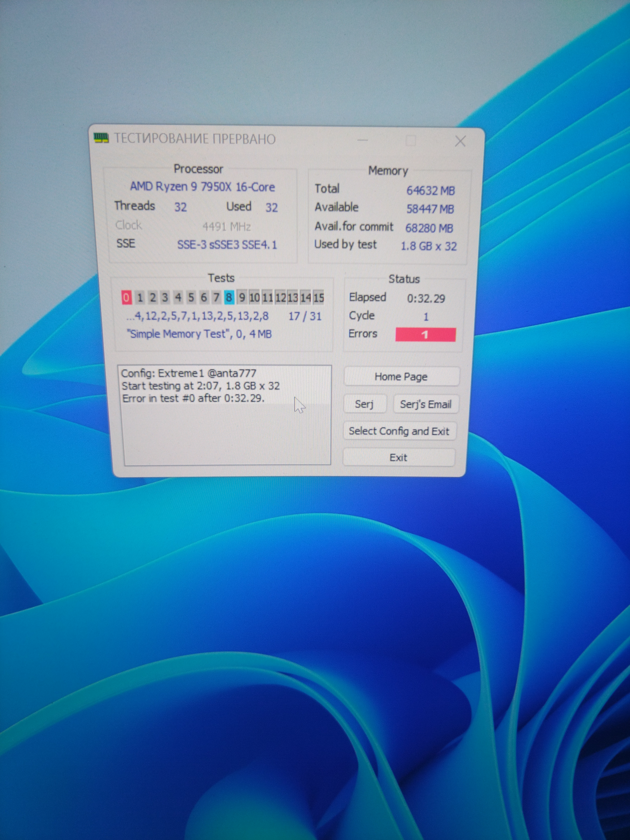This screenshot has height=840, width=630.
Task: Click test 15 indicator box
Action: (x=319, y=298)
